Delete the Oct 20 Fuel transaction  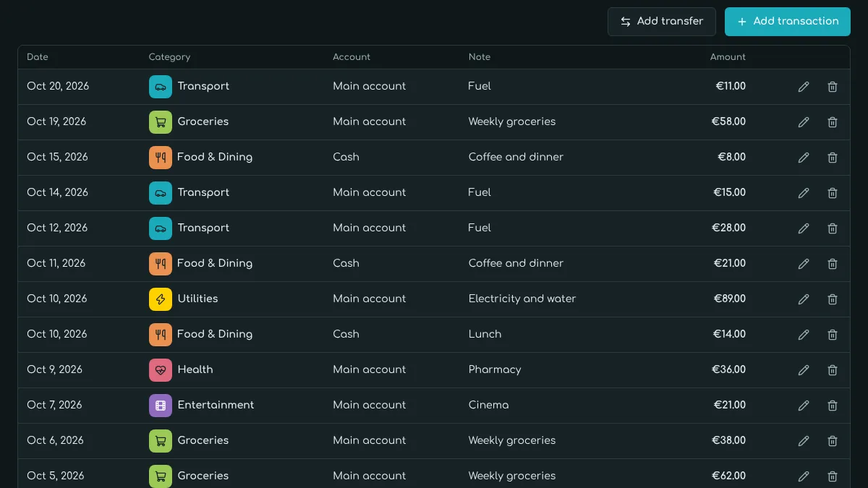[833, 87]
